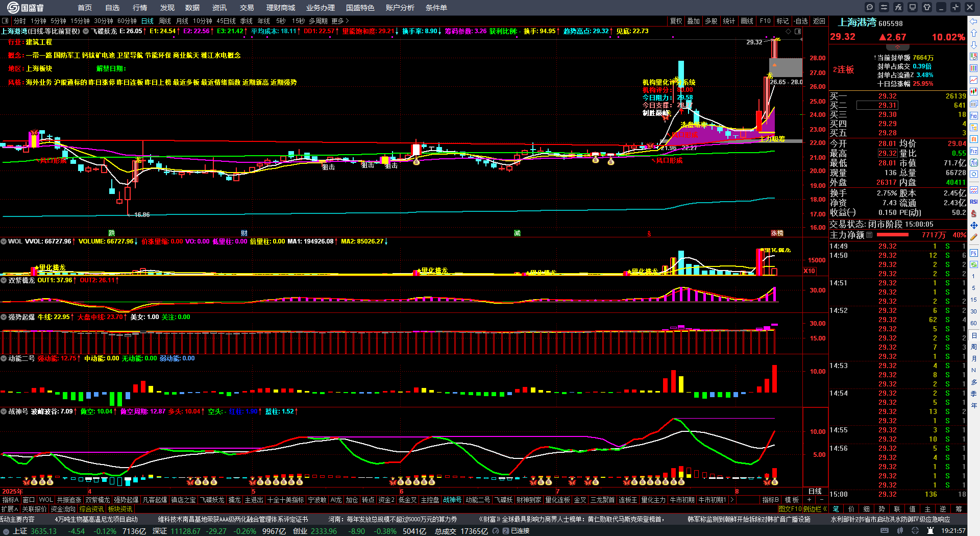Image resolution: width=980 pixels, height=536 pixels.
Task: Open the 交易 menu
Action: [247, 8]
